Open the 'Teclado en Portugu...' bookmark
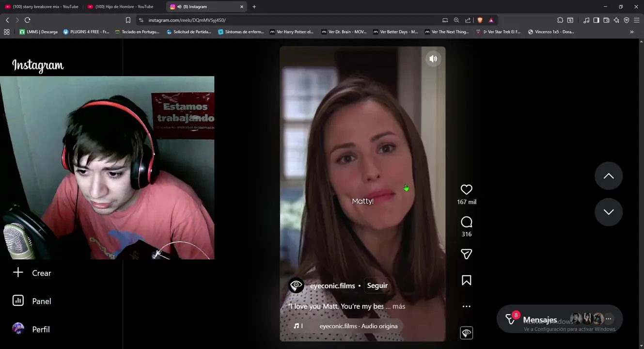 pos(137,32)
